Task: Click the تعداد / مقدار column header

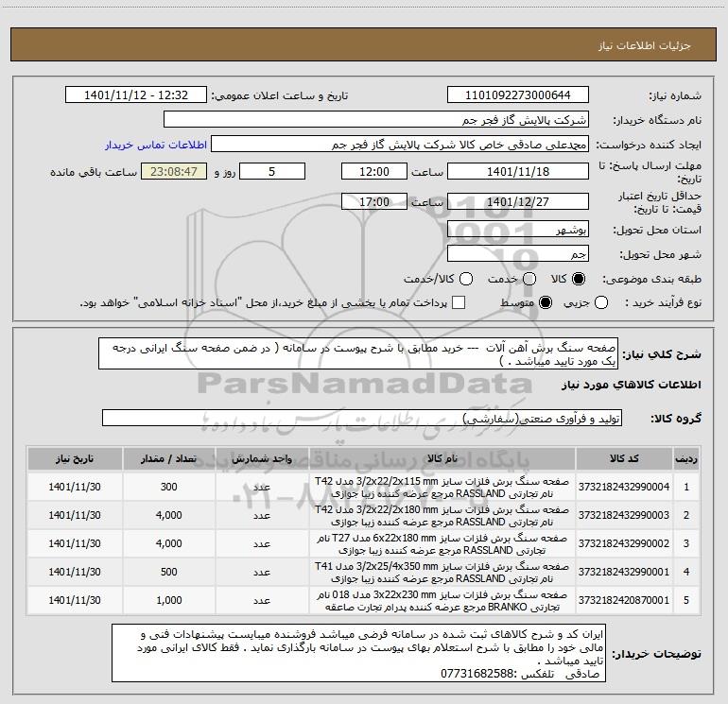Action: pos(169,459)
